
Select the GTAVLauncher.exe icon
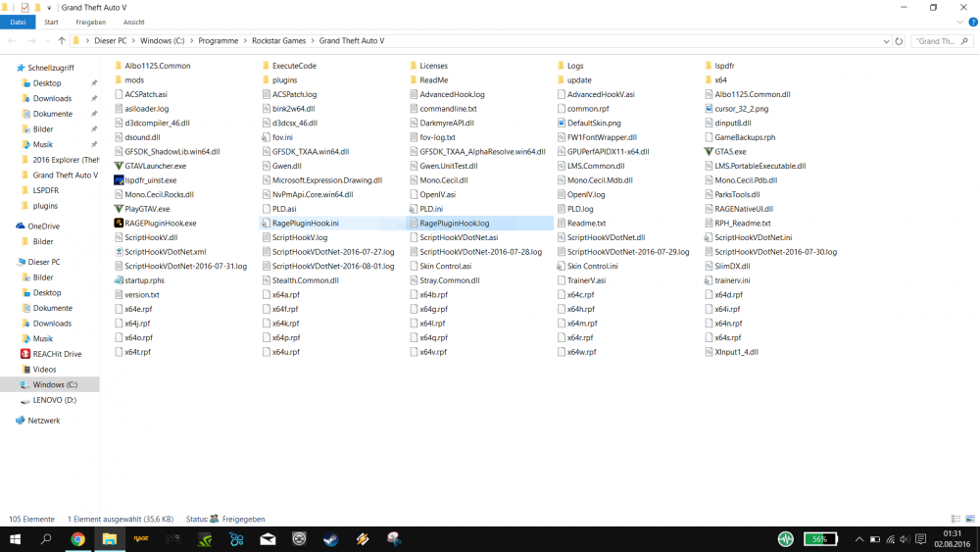click(119, 166)
